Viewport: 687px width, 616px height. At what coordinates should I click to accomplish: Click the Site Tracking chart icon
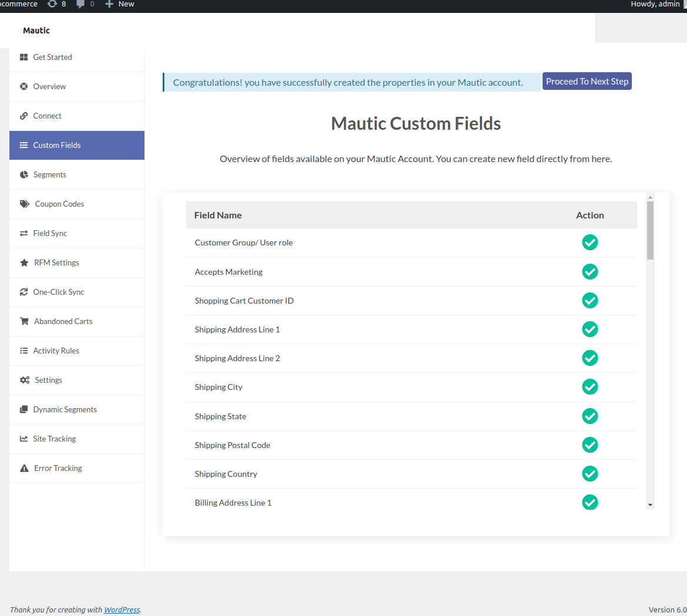[x=23, y=439]
